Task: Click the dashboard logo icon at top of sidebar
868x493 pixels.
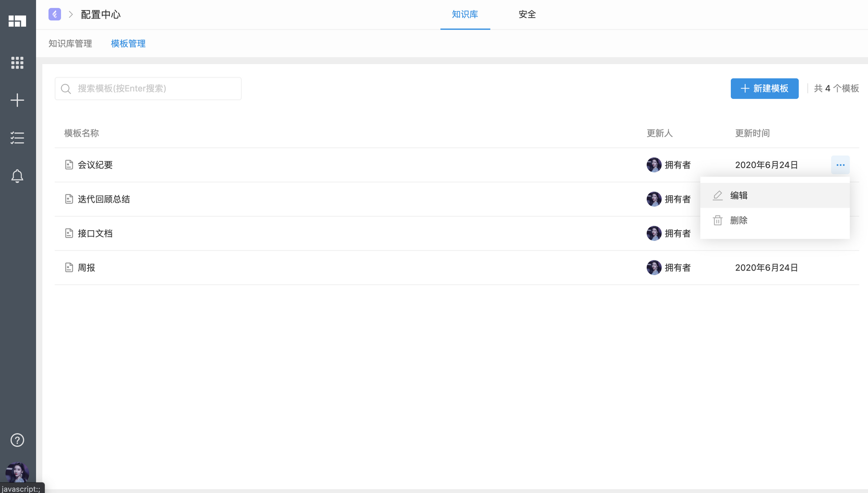Action: coord(17,21)
